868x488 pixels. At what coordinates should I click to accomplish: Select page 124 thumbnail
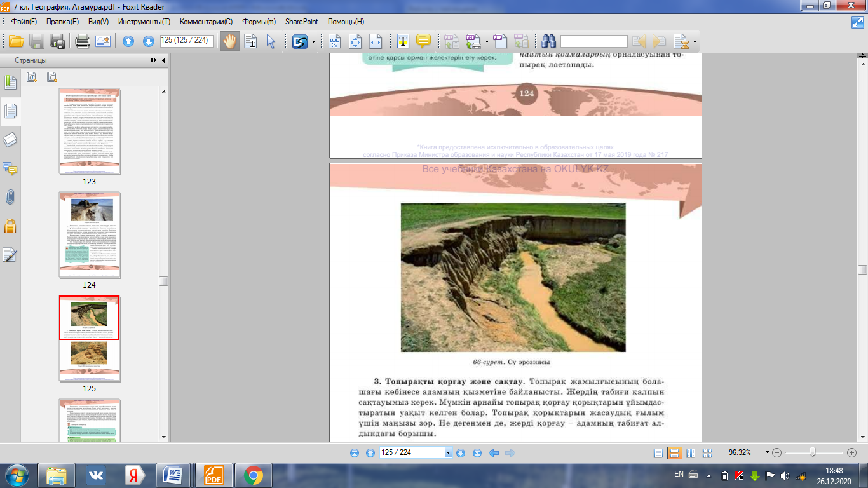tap(89, 235)
